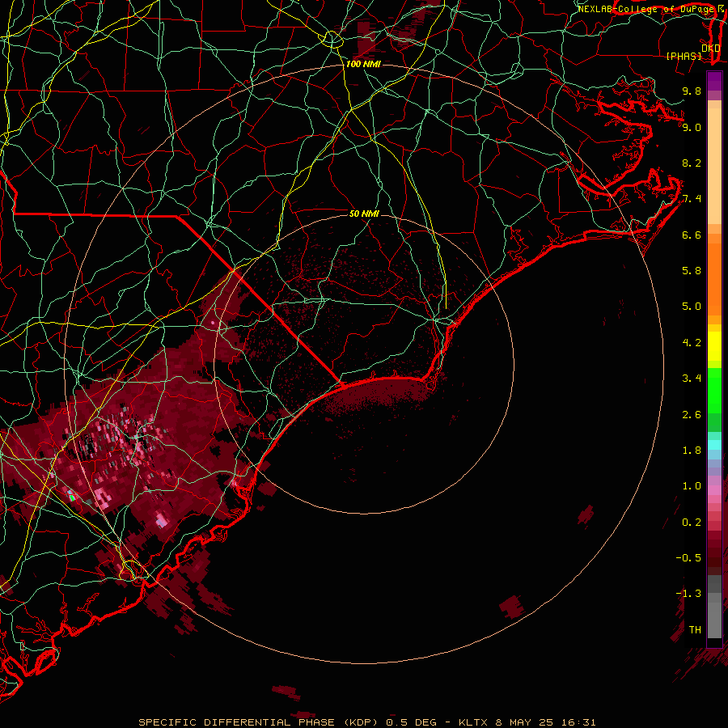Click the 1.0 scale label

(692, 486)
